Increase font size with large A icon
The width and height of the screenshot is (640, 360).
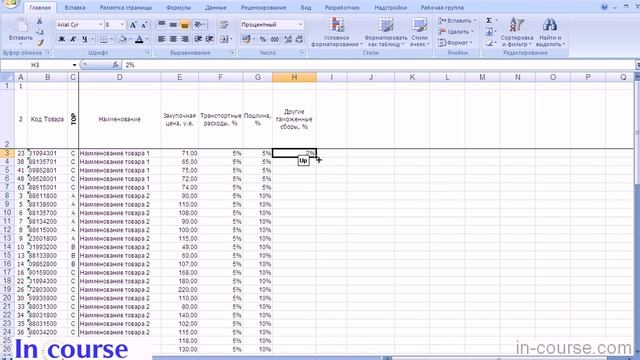[133, 25]
